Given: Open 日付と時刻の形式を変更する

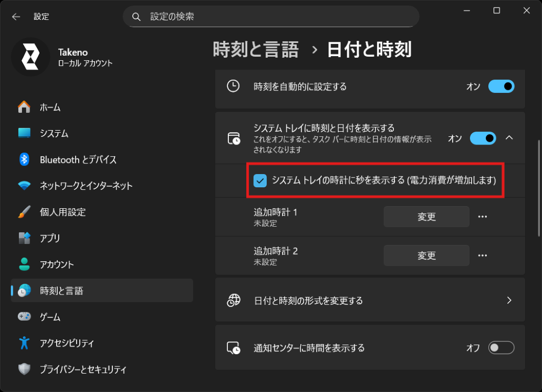Looking at the screenshot, I should coord(370,301).
